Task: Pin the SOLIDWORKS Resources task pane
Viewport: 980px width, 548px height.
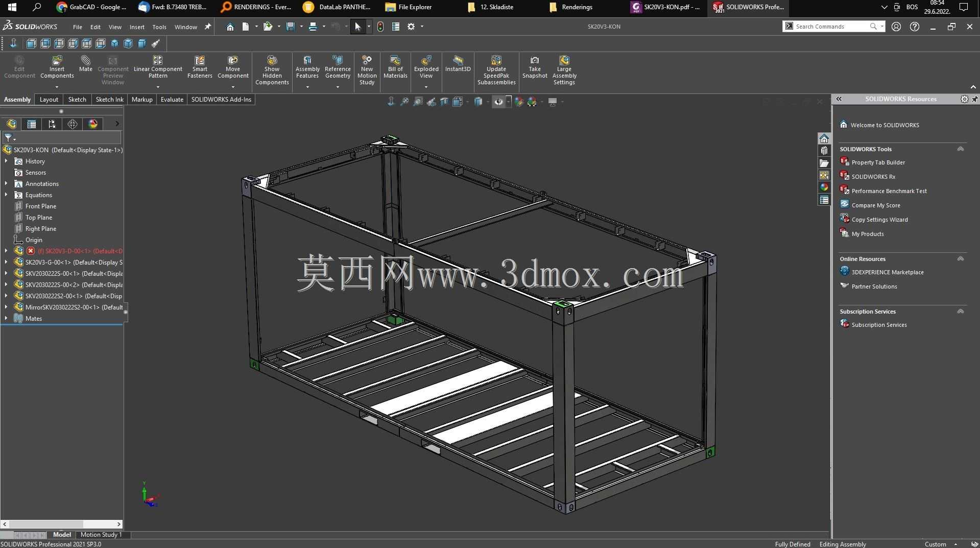Action: pos(975,99)
